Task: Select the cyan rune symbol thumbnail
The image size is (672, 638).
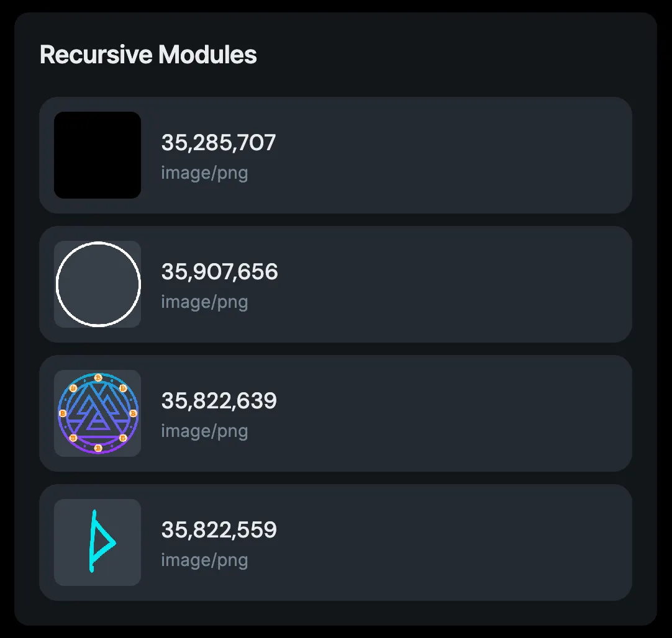Action: point(98,542)
